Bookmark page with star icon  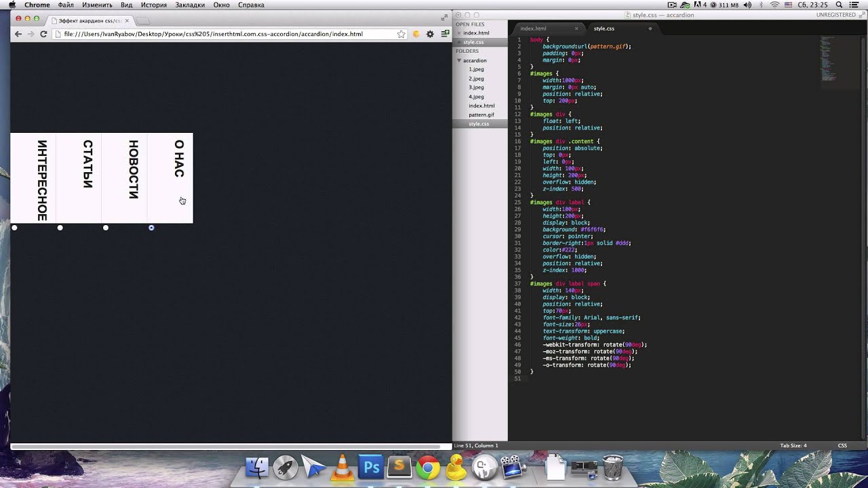coord(401,34)
